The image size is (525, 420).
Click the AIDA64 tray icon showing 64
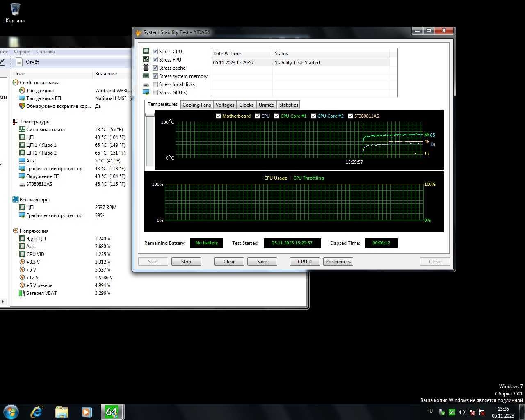(x=452, y=412)
